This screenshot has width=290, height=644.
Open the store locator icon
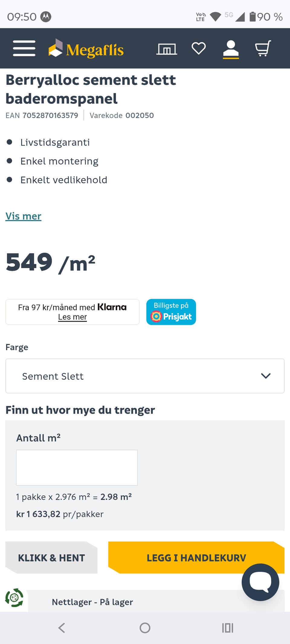pos(167,49)
